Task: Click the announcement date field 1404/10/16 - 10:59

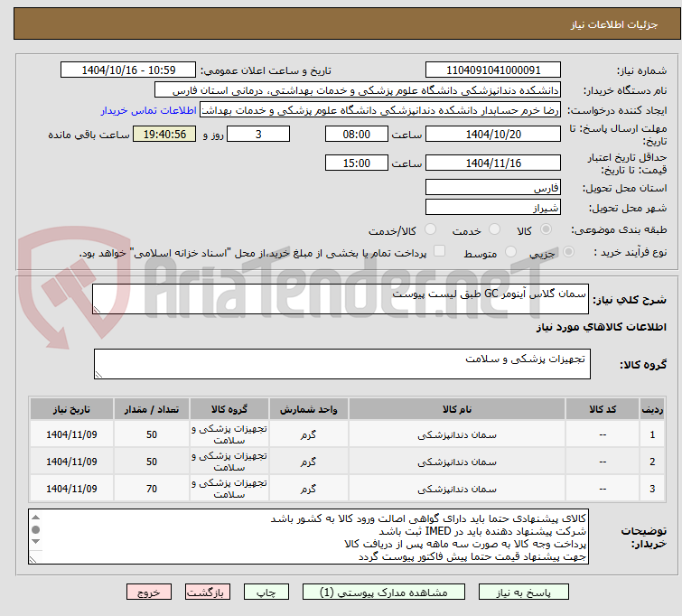Action: coord(128,70)
